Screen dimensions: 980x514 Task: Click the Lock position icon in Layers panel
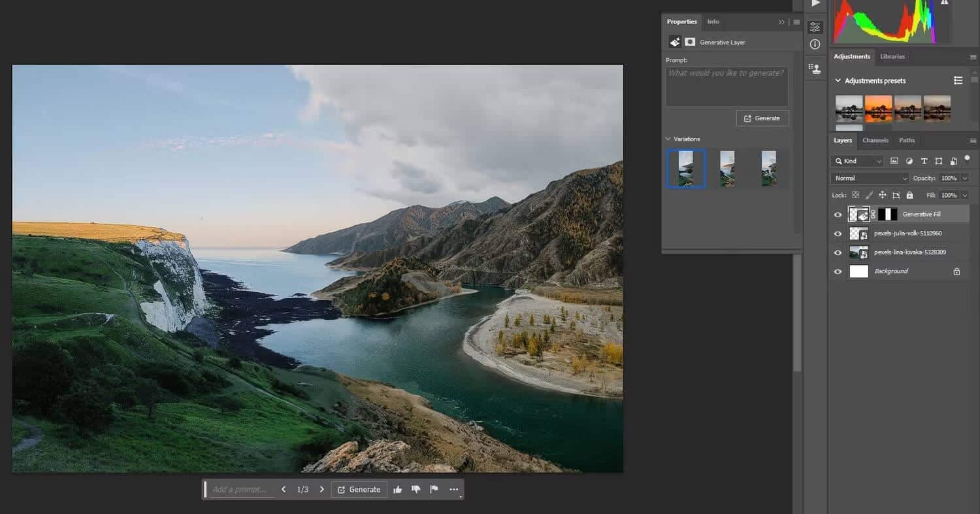coord(882,195)
